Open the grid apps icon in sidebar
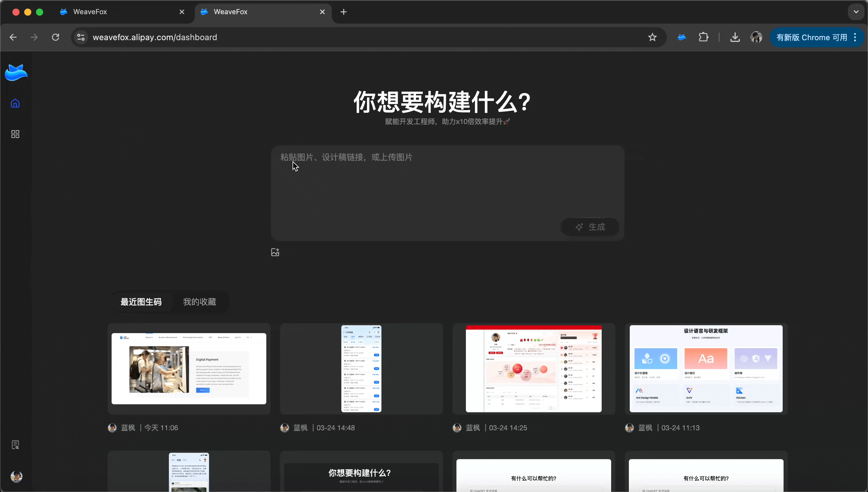 15,134
